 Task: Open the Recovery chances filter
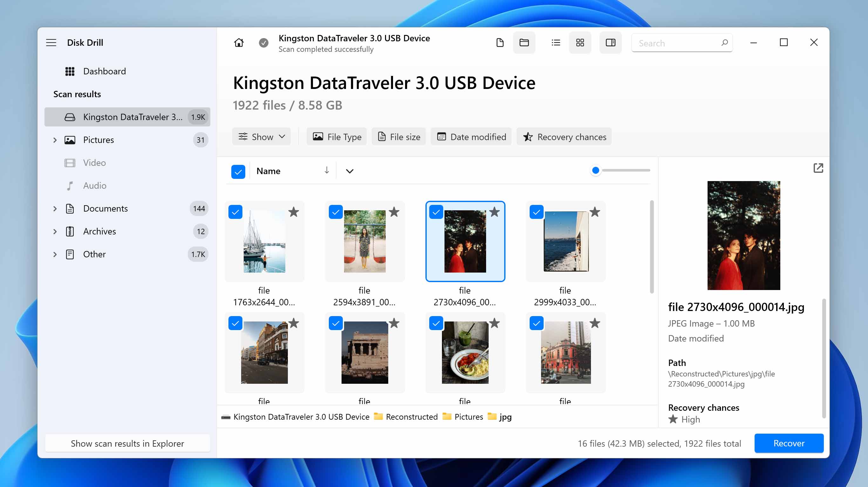coord(564,137)
